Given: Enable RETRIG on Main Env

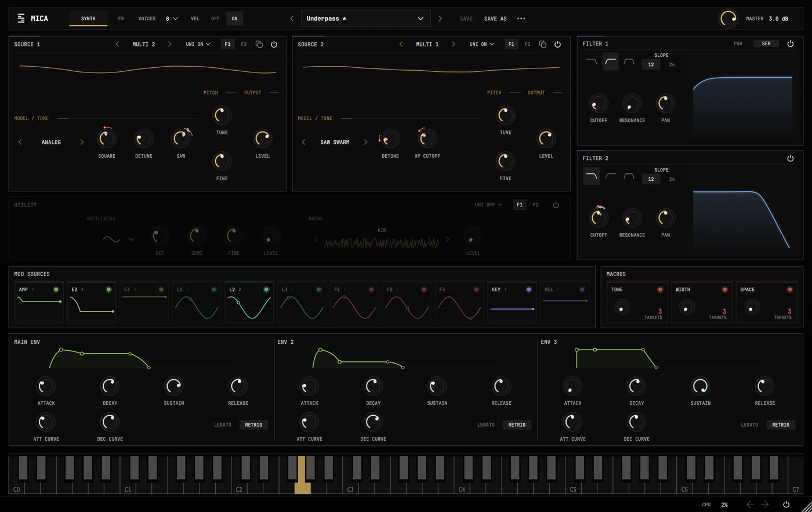Looking at the screenshot, I should (x=253, y=424).
